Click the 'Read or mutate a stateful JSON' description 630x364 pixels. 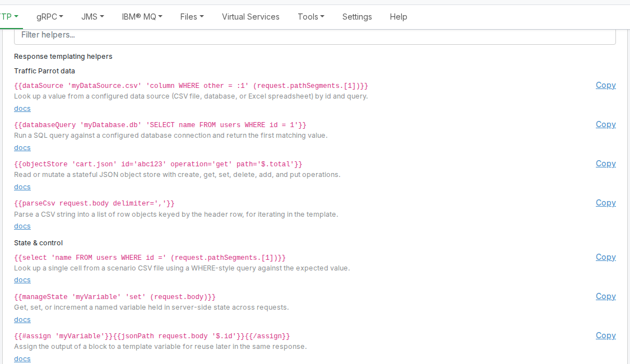(177, 175)
